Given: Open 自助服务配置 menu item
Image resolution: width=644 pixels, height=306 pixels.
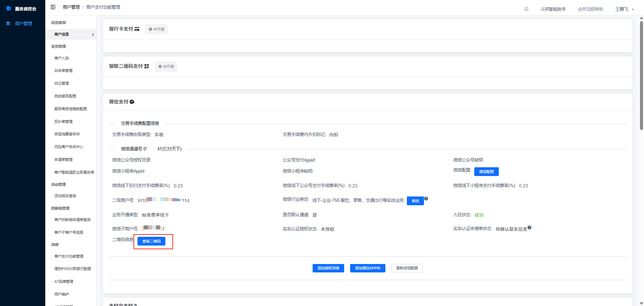Looking at the screenshot, I should (65, 96).
